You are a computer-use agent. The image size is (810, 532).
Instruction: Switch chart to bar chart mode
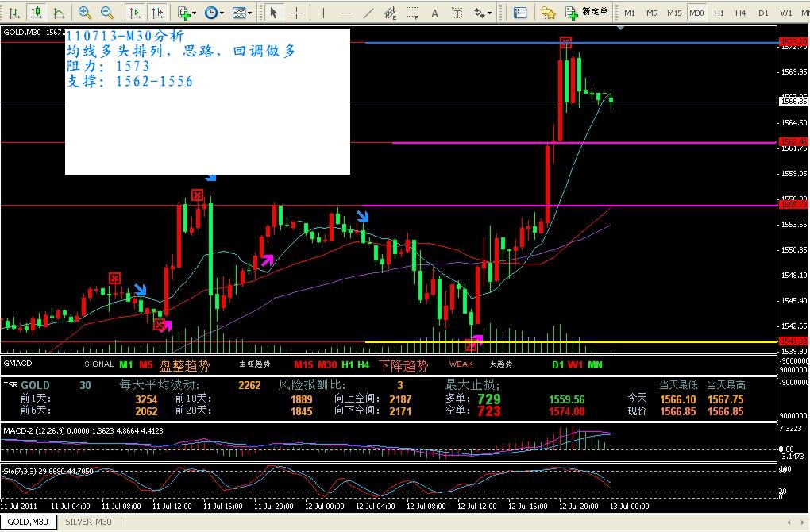tap(14, 13)
